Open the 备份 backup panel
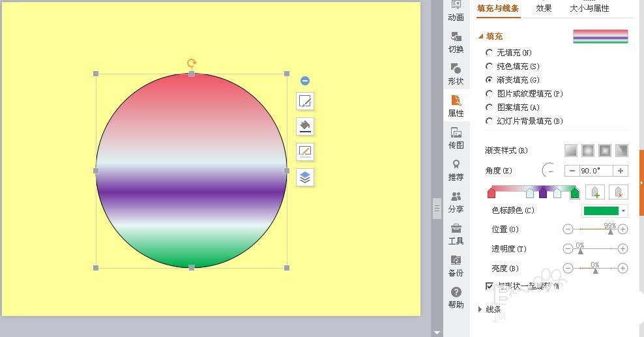The image size is (644, 337). click(x=456, y=266)
